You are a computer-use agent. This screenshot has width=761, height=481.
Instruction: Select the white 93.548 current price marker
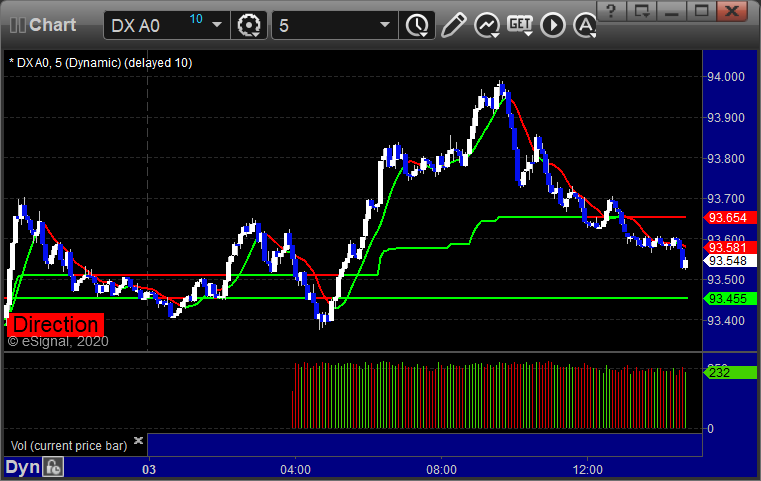pos(729,261)
